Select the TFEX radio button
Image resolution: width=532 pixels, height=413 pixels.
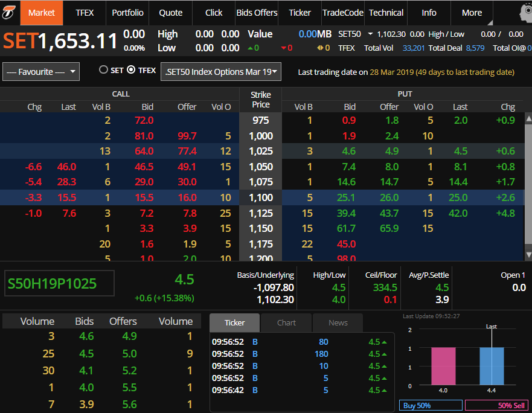tap(131, 70)
